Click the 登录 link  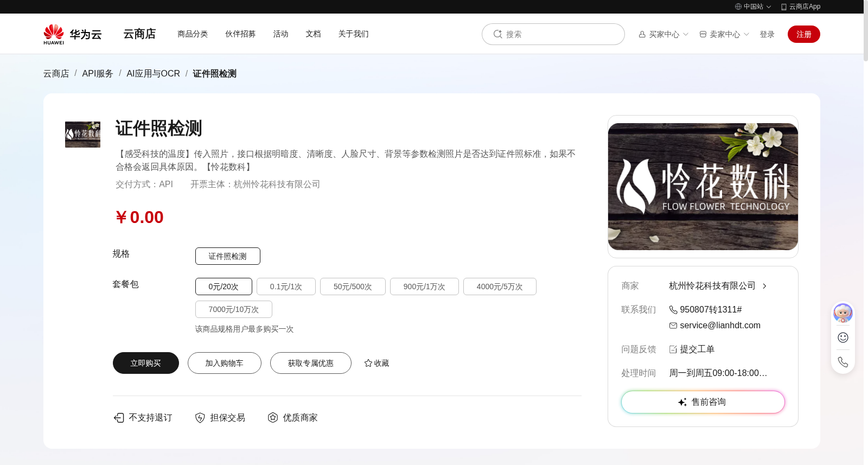pos(767,34)
